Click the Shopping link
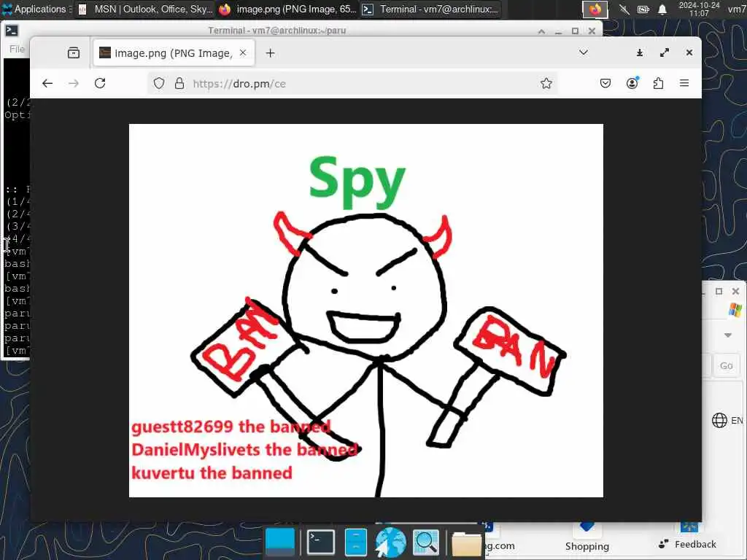Screen dimensions: 747x560 coord(587,546)
